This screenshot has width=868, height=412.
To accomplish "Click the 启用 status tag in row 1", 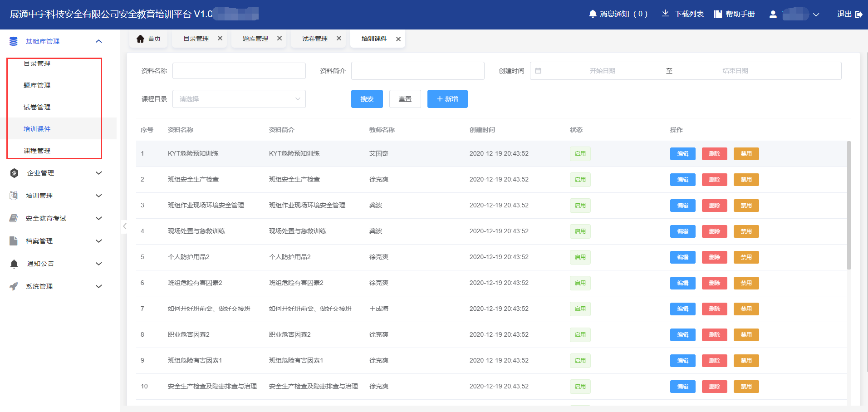I will coord(580,154).
